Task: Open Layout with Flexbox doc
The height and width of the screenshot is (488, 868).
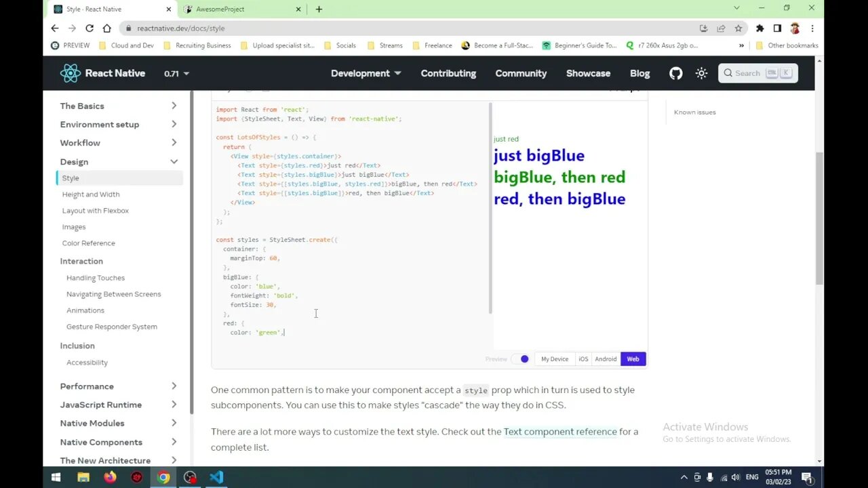Action: [96, 211]
